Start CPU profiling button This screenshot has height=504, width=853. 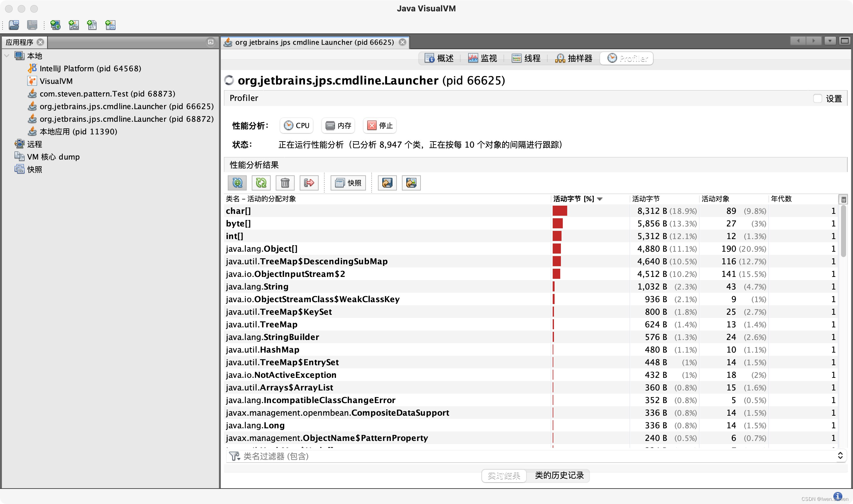297,126
